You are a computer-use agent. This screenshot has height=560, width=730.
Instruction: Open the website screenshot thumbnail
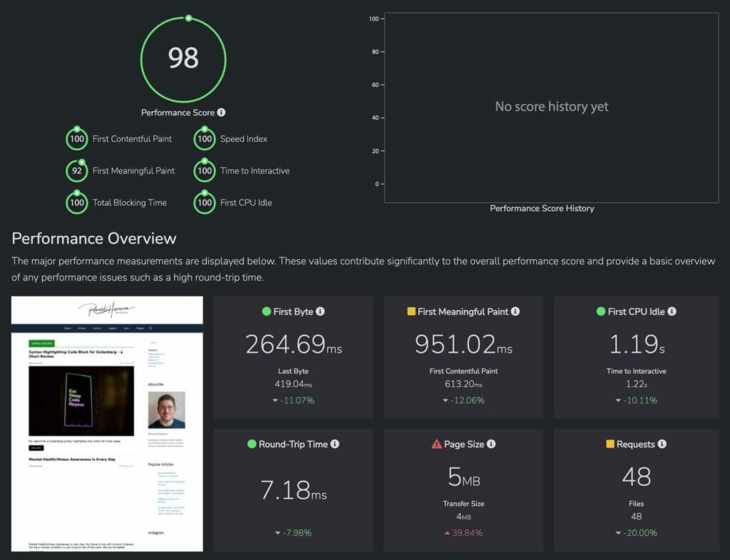coord(107,424)
